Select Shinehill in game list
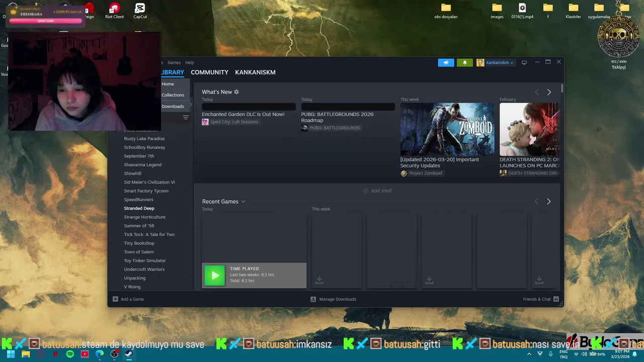This screenshot has width=644, height=362. [132, 173]
